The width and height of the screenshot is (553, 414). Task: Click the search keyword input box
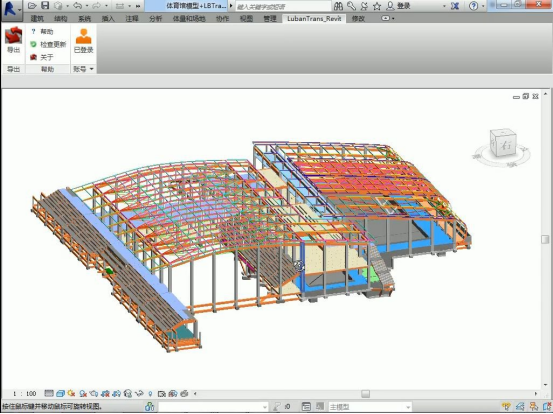click(283, 7)
